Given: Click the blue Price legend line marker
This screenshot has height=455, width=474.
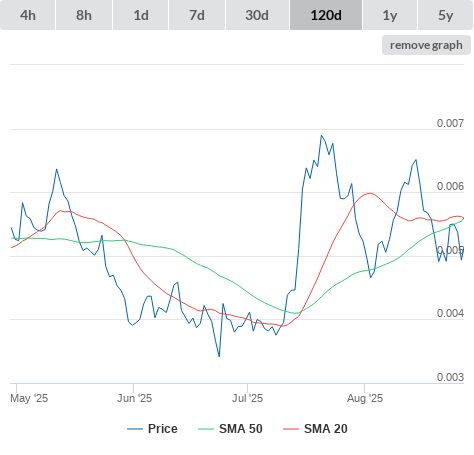Looking at the screenshot, I should (x=135, y=429).
